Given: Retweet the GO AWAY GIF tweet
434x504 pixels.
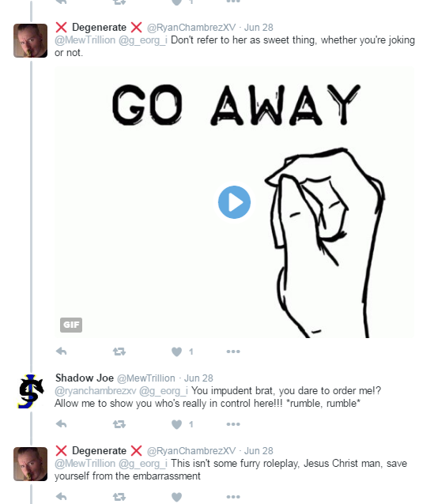Looking at the screenshot, I should coord(119,352).
